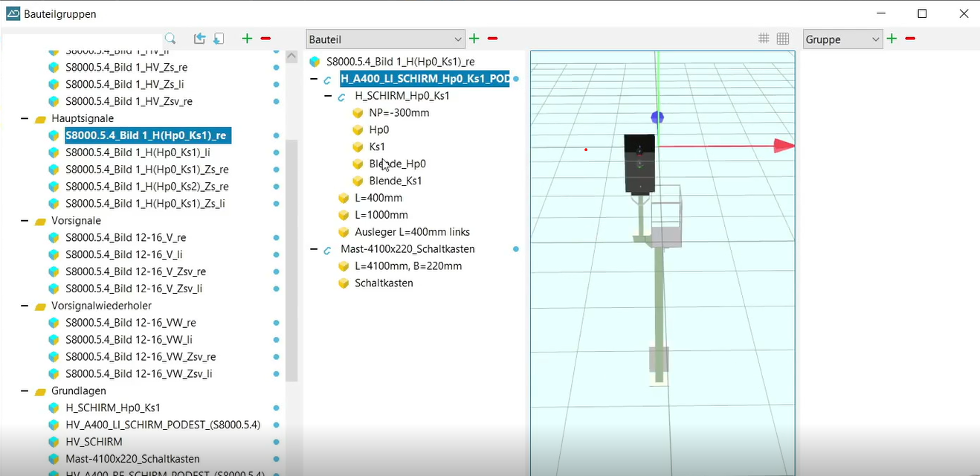Select the Blende_Ks1 component

[x=396, y=181]
